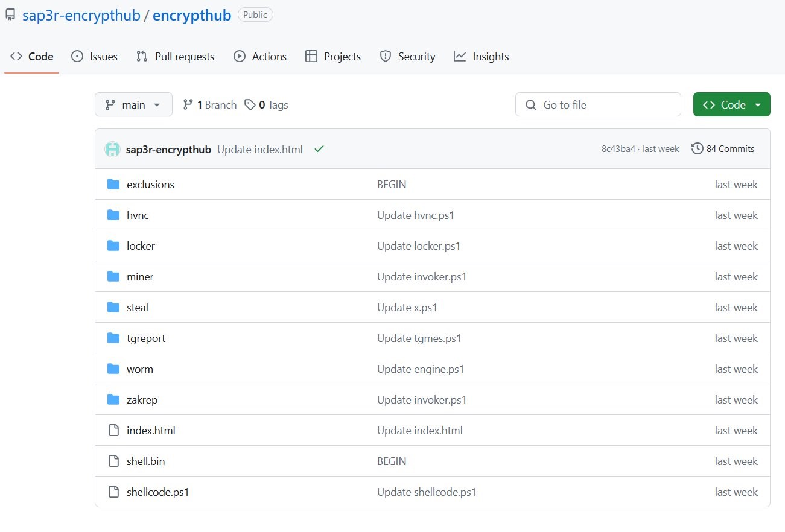Click the tag icon beside 0 Tags
This screenshot has width=785, height=532.
tap(250, 105)
